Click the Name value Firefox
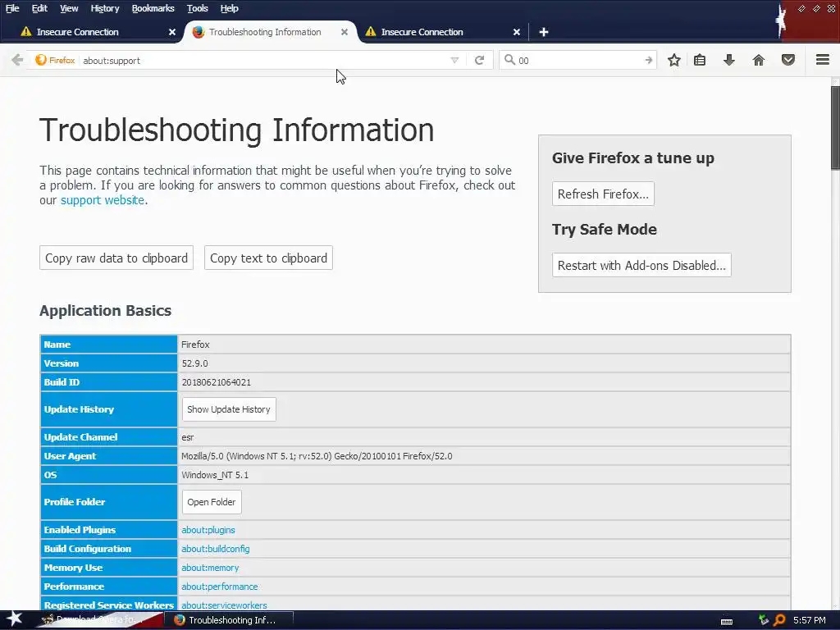Image resolution: width=840 pixels, height=630 pixels. click(195, 345)
